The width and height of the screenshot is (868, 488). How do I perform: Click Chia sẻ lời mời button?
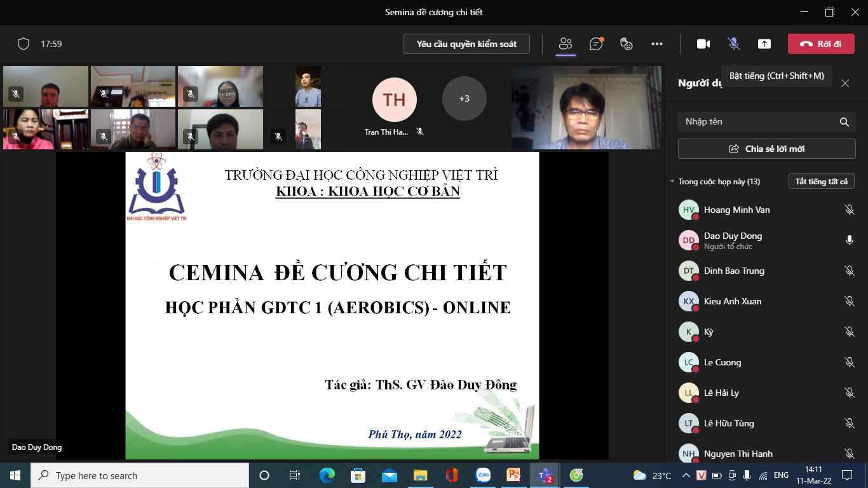(x=766, y=149)
